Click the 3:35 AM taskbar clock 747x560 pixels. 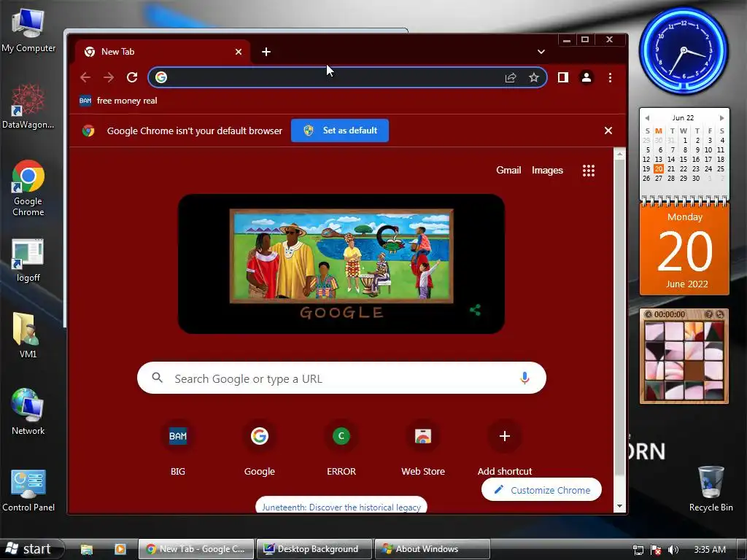pos(709,550)
